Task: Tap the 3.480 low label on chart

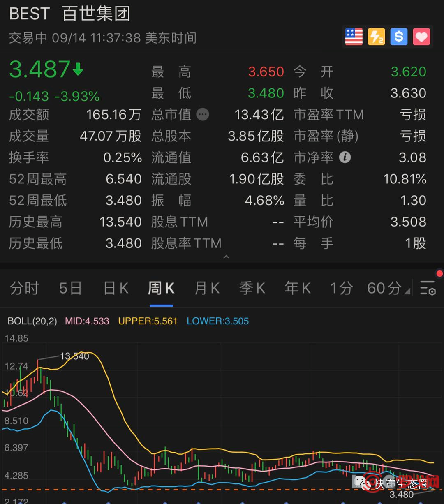Action: click(x=401, y=494)
